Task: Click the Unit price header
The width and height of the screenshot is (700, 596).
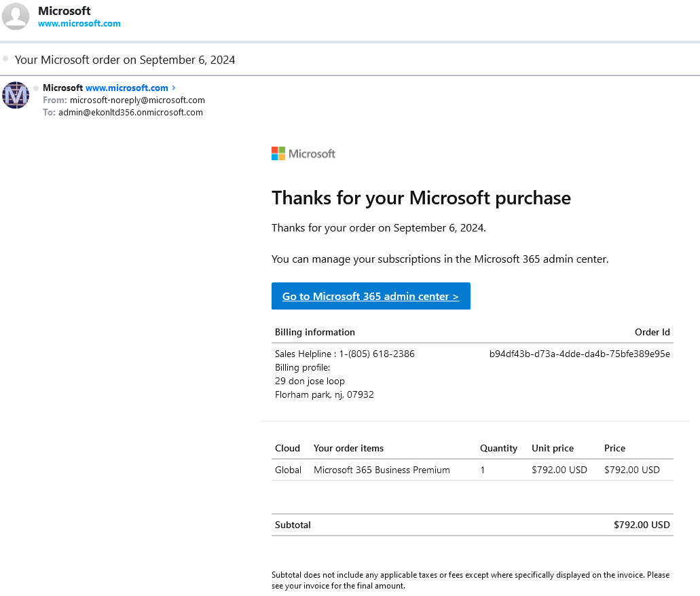Action: tap(553, 448)
